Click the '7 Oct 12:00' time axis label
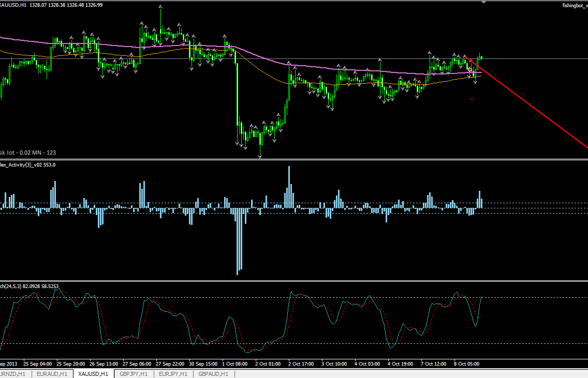The height and width of the screenshot is (378, 588). point(434,364)
